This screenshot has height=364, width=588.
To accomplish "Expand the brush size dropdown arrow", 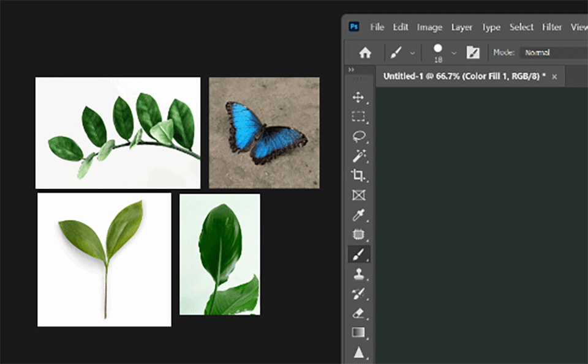I will [x=454, y=53].
